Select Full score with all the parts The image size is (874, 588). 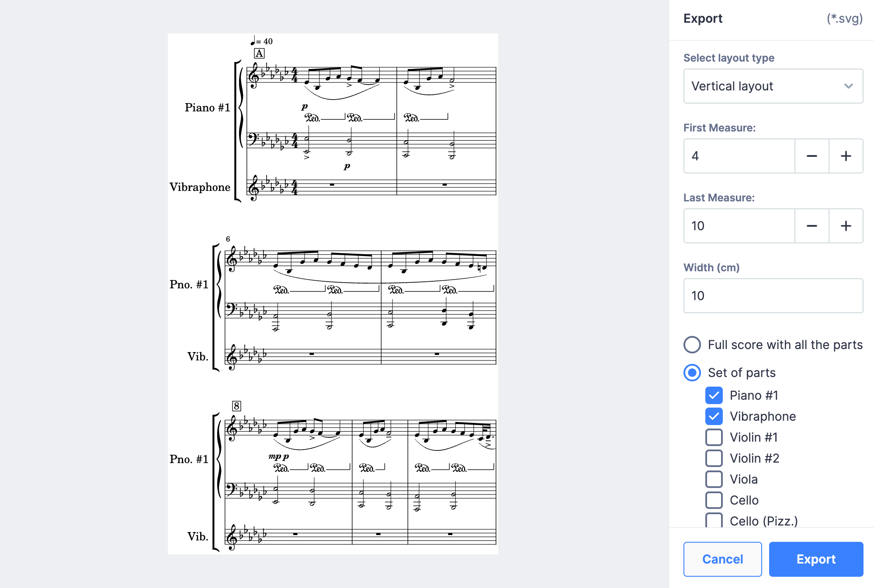pos(692,345)
